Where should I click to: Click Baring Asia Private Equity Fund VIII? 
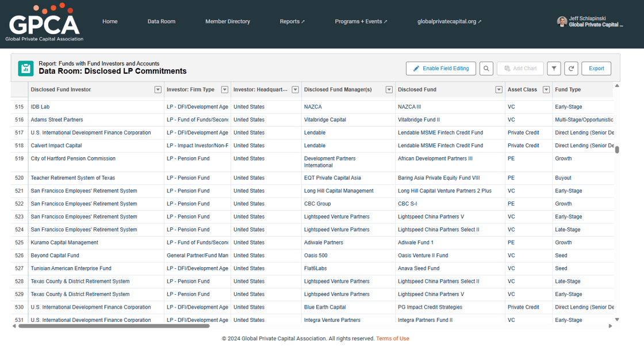(450, 178)
